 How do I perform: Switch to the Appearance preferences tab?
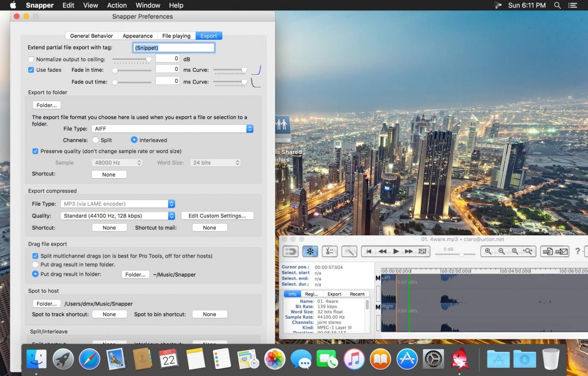click(138, 35)
